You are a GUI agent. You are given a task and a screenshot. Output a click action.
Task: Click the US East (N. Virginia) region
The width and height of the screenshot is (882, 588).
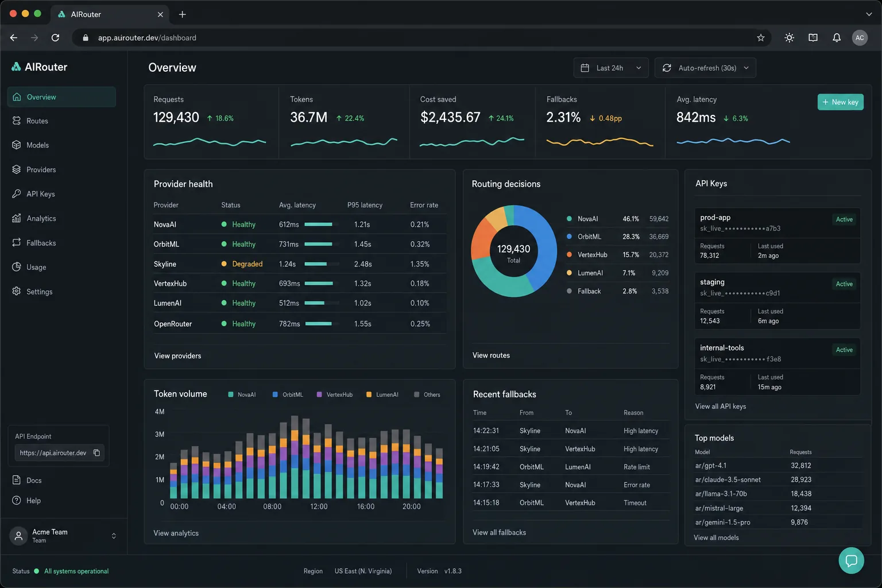click(x=363, y=571)
